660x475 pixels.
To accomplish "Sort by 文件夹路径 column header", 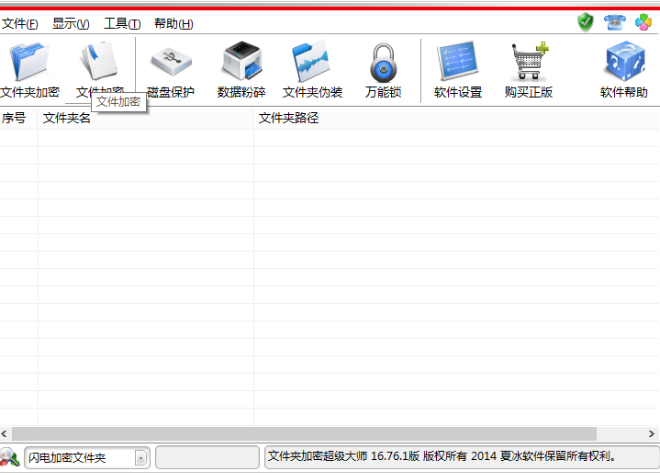I will pos(457,118).
